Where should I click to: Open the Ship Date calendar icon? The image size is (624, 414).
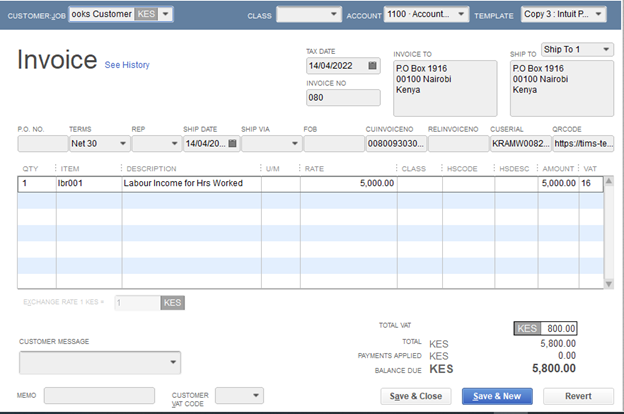[x=232, y=144]
